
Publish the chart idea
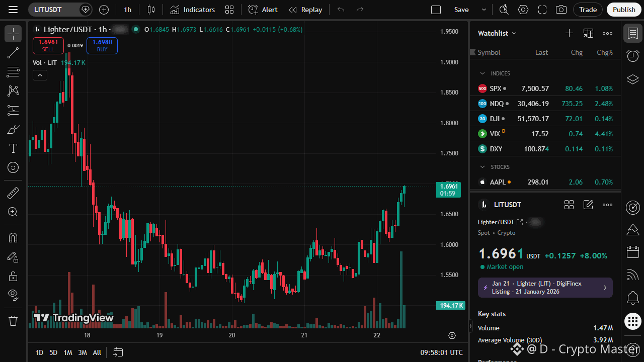(624, 10)
